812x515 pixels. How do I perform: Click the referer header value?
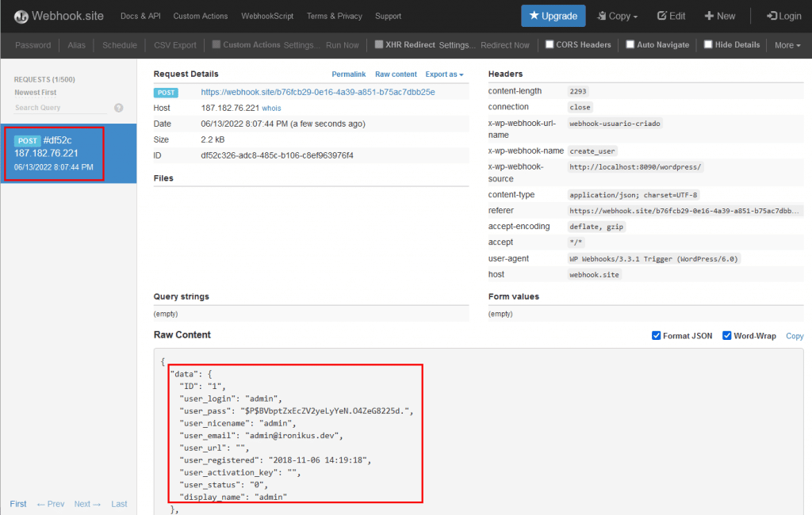(x=684, y=211)
